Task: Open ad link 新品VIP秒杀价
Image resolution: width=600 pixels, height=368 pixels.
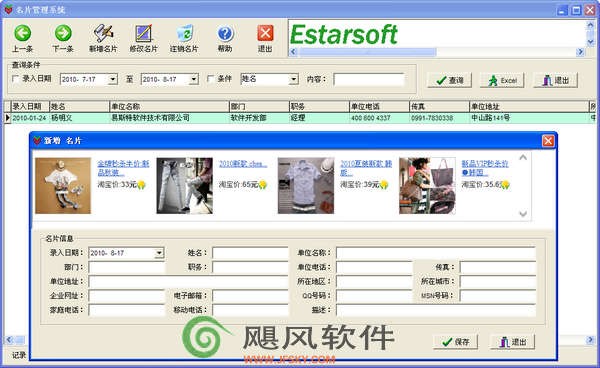Action: point(485,168)
